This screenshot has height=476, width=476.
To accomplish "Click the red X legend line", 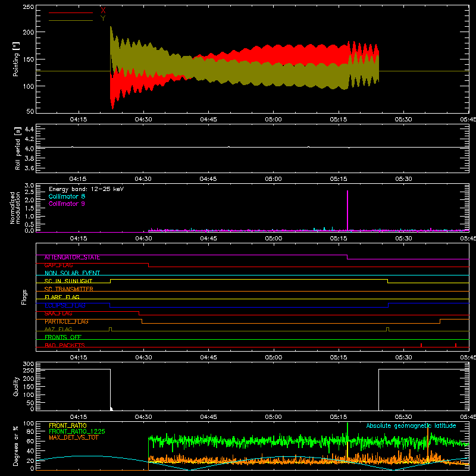I will coord(71,12).
